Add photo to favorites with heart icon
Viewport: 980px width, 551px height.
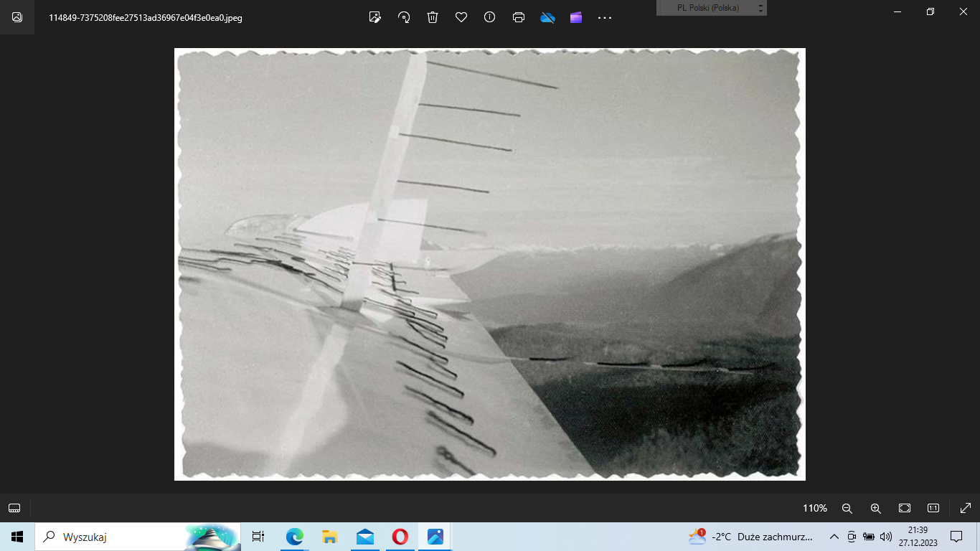461,17
